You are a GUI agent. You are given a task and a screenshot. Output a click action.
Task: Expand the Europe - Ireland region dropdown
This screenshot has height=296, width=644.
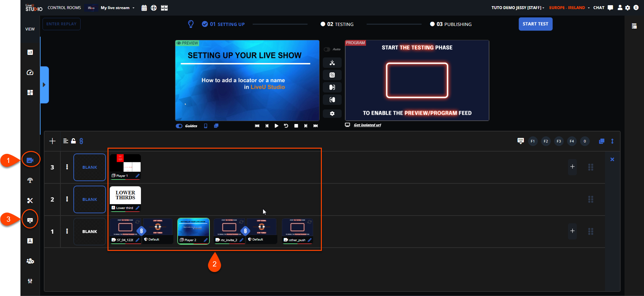[569, 8]
